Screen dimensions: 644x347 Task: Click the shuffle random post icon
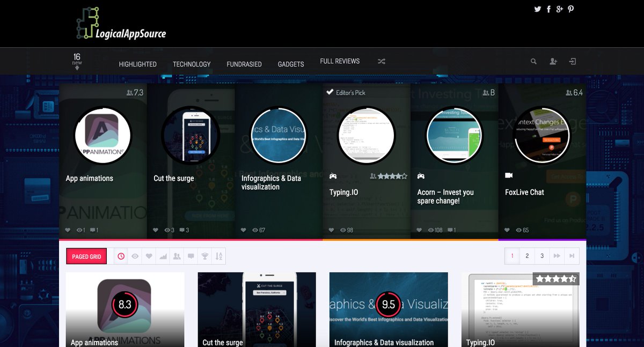(382, 62)
